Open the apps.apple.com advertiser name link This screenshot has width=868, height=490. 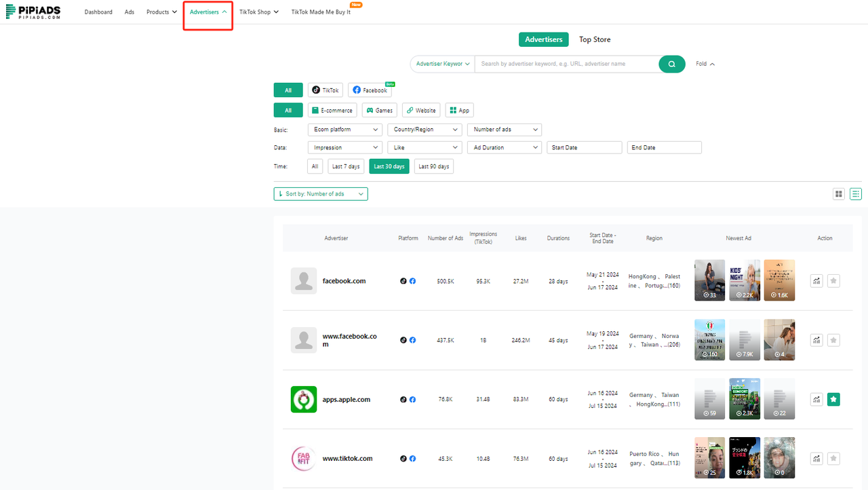pos(347,400)
